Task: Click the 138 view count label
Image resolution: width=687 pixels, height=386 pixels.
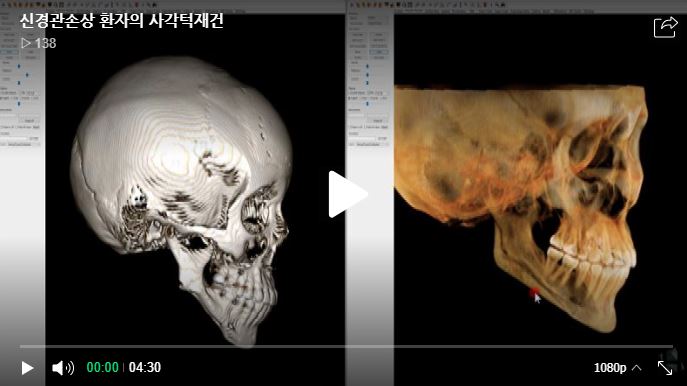Action: (46, 43)
